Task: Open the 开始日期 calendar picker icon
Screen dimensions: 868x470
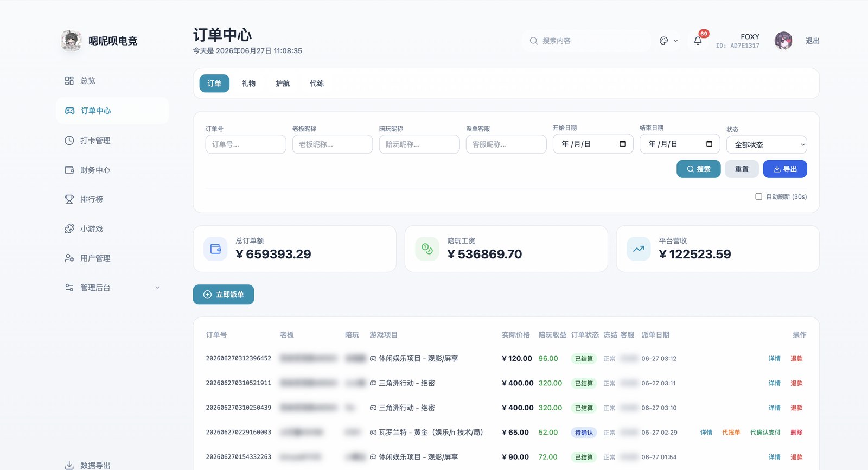Action: [x=623, y=144]
